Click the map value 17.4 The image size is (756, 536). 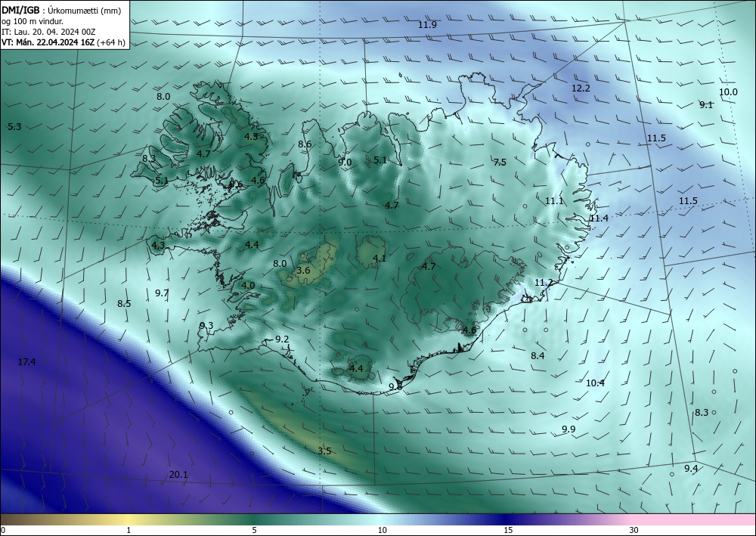[x=26, y=361]
